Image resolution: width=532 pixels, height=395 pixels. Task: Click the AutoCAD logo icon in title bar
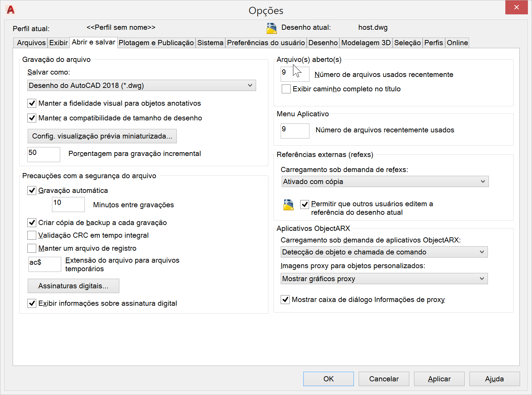[11, 10]
